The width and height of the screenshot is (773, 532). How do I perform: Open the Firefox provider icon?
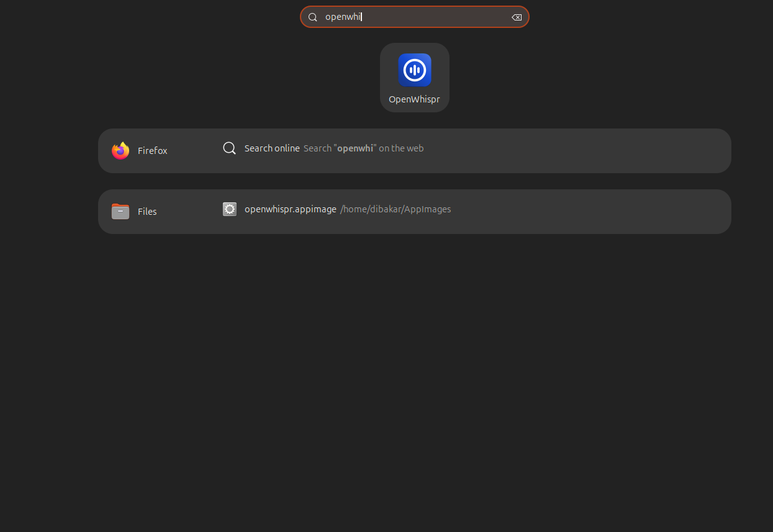pyautogui.click(x=120, y=151)
